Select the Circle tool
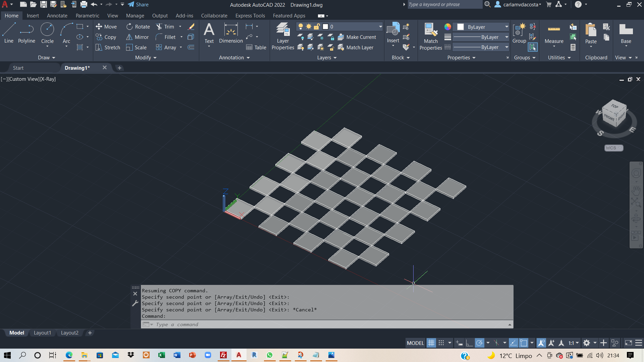This screenshot has height=362, width=644. click(47, 33)
